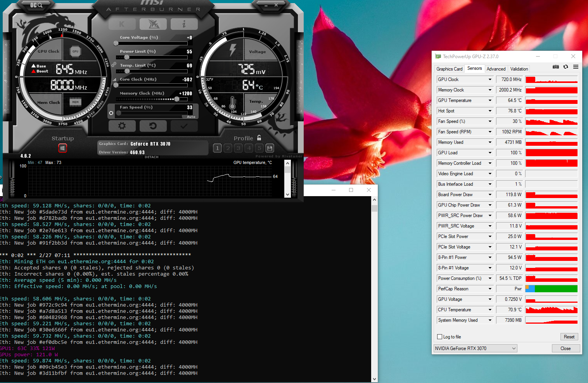Click DETACH on the Afterburner monitor
588x383 pixels.
[x=152, y=157]
